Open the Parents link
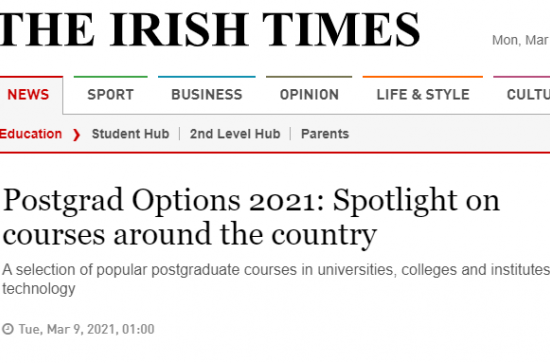This screenshot has width=550, height=363. tap(325, 134)
